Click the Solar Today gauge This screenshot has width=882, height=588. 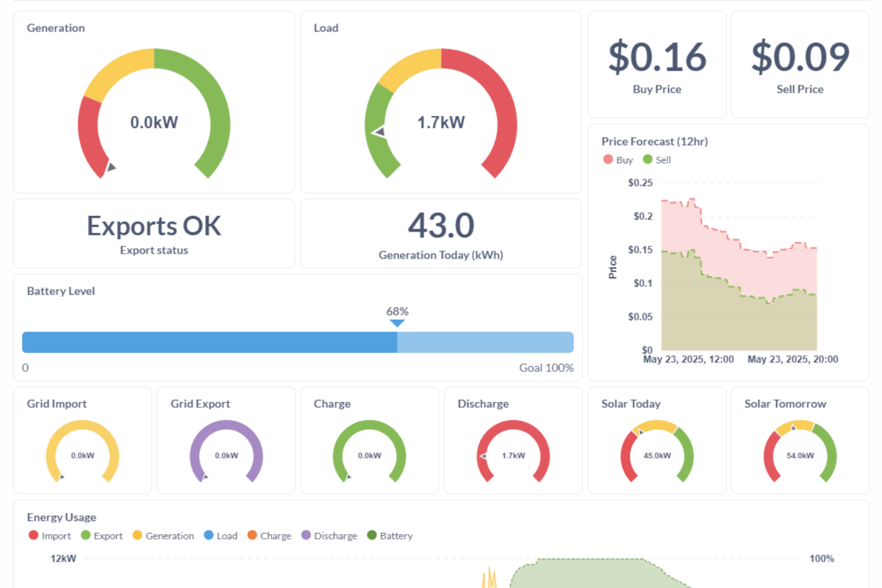(656, 452)
